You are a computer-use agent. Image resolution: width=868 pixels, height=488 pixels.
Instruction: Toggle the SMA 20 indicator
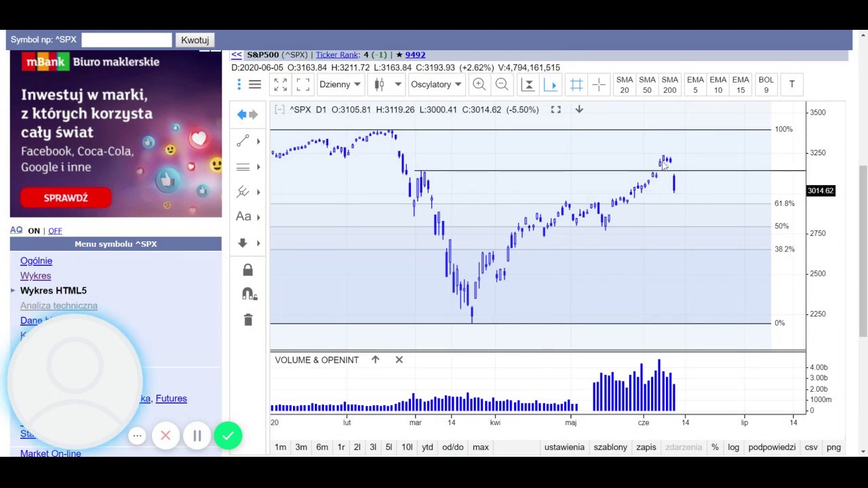click(x=624, y=85)
